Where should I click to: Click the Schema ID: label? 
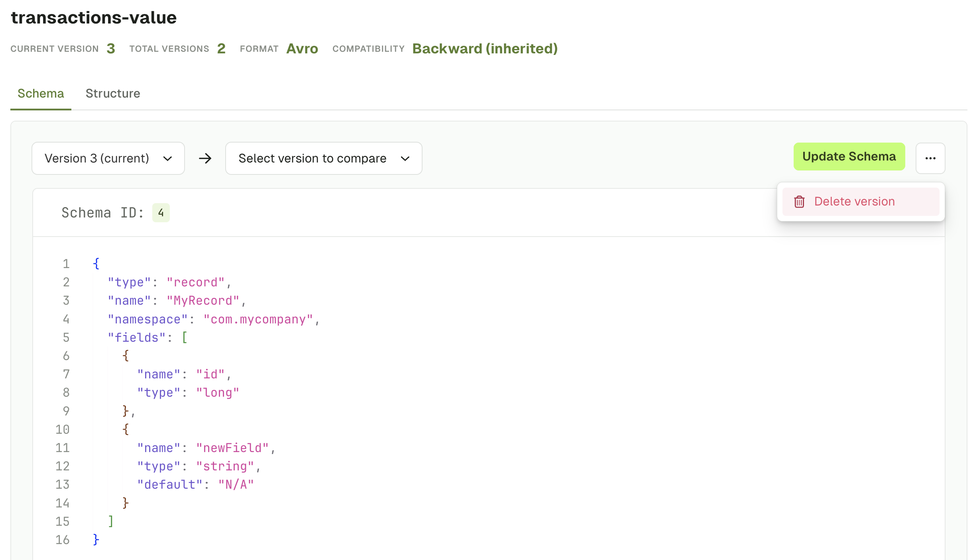102,213
